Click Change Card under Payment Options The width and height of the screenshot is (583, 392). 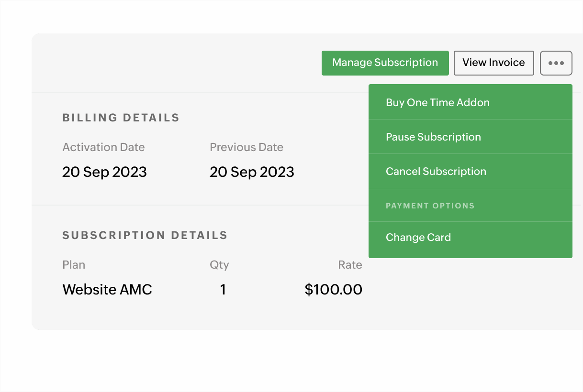point(418,237)
